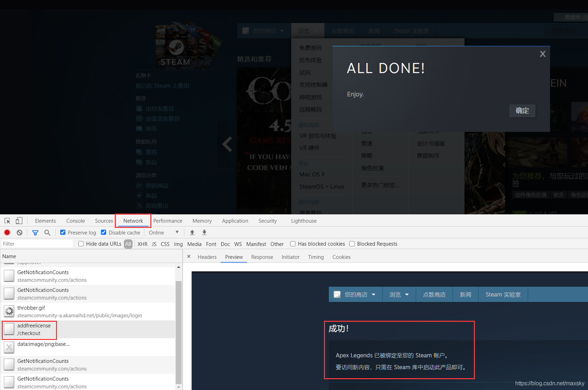Select the Network tab

point(133,221)
